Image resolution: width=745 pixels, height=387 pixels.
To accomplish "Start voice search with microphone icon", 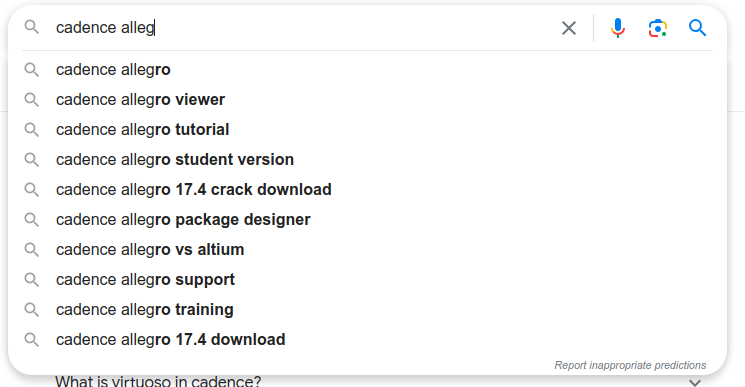I will [618, 28].
